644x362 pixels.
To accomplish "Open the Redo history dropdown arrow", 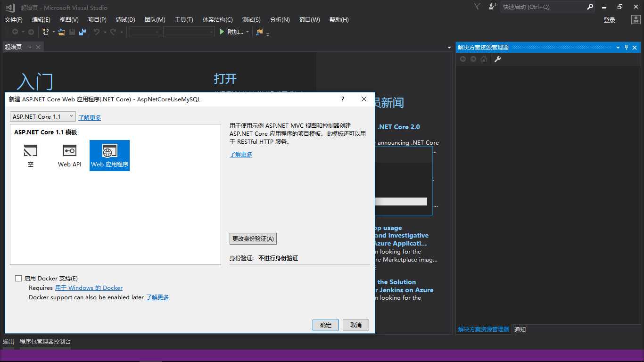I will tap(121, 32).
